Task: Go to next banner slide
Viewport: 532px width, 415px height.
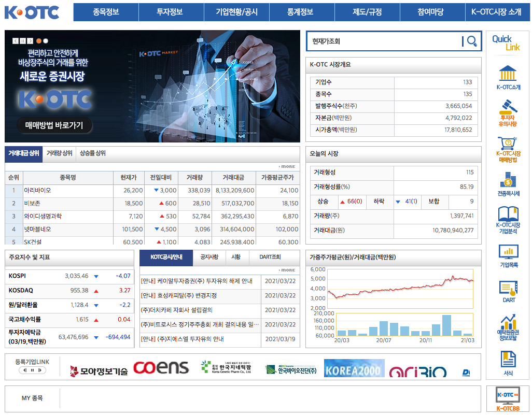Action: pos(30,41)
